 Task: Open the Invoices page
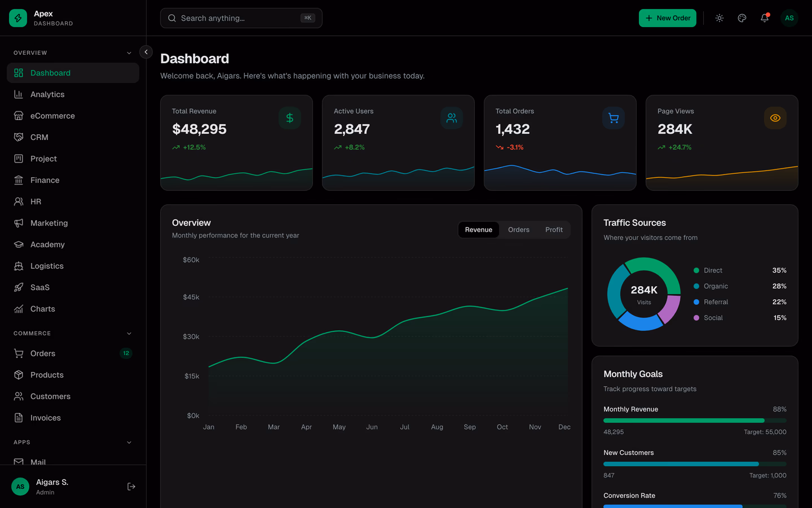point(73,418)
